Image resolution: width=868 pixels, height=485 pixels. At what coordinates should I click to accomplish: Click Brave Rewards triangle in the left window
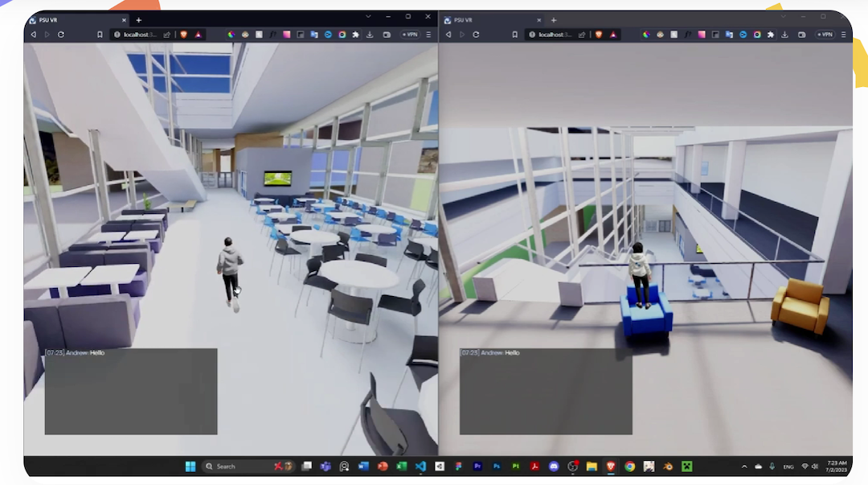point(199,35)
